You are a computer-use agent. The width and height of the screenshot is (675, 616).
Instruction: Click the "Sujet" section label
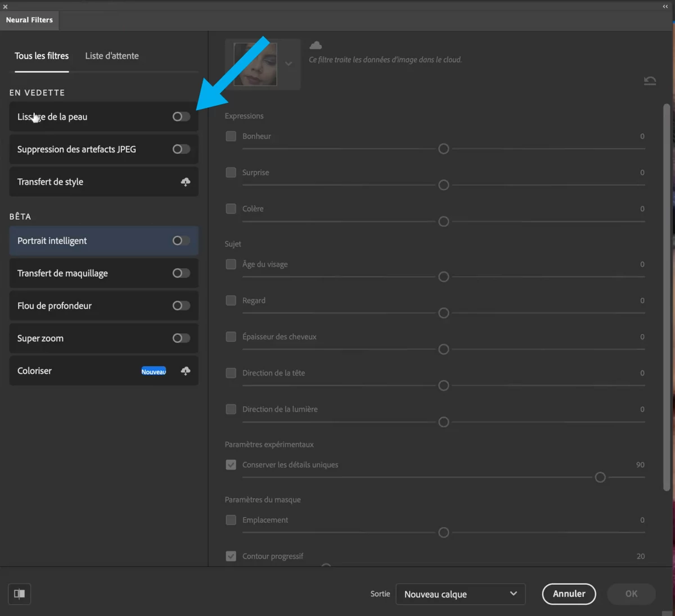coord(233,244)
